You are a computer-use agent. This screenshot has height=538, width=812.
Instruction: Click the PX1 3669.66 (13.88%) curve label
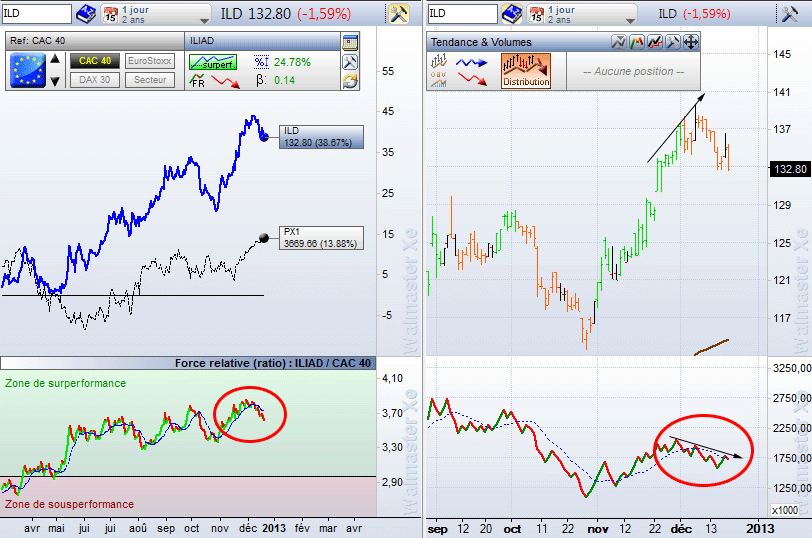coord(321,238)
